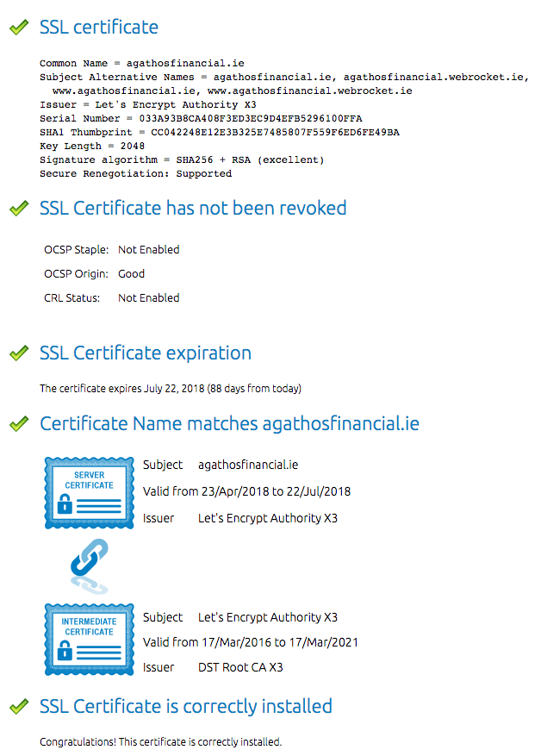Click the checkmark next to 'has not been revoked'
The width and height of the screenshot is (547, 756).
coord(19,209)
